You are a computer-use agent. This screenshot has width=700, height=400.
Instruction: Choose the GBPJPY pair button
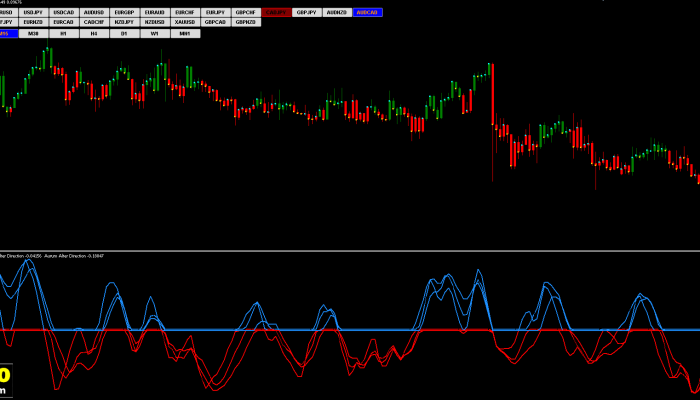click(306, 12)
